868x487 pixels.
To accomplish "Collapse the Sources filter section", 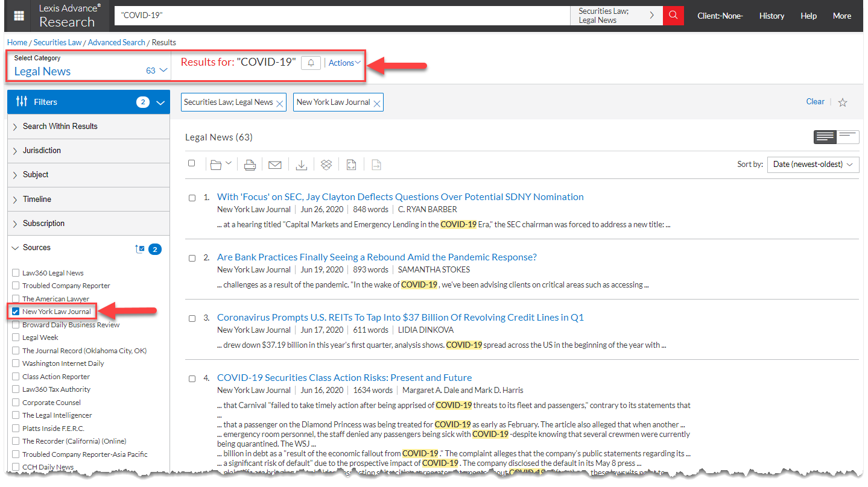I will (16, 248).
